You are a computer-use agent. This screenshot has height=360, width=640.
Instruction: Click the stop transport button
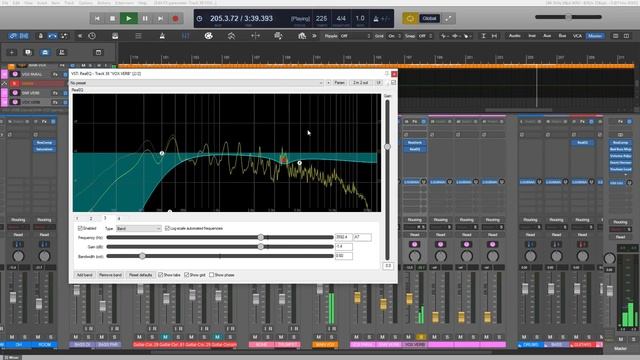[113, 18]
